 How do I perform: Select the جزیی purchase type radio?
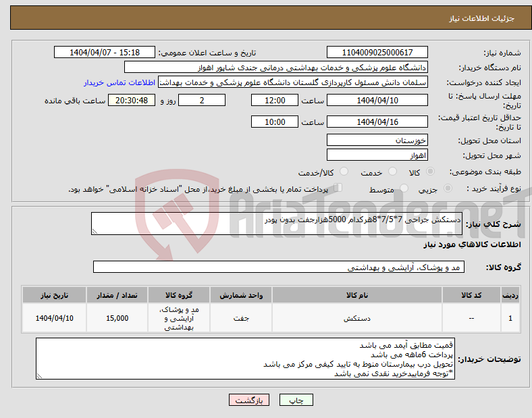(x=448, y=188)
